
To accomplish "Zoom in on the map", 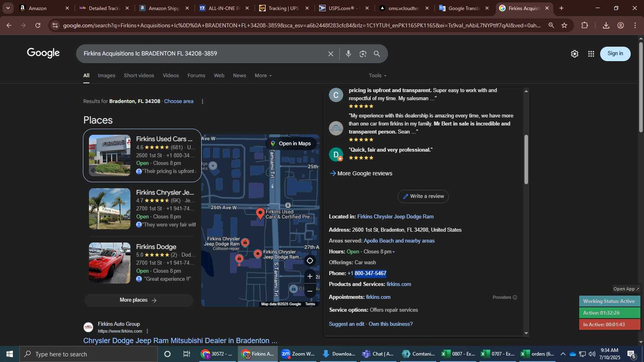I will (310, 276).
